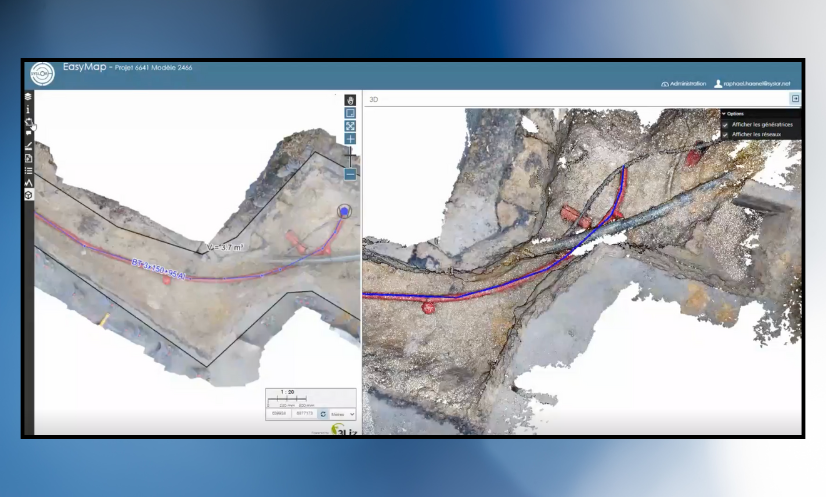Image resolution: width=826 pixels, height=497 pixels.
Task: Toggle 'Afficher les génératrices' checkbox
Action: click(x=726, y=124)
